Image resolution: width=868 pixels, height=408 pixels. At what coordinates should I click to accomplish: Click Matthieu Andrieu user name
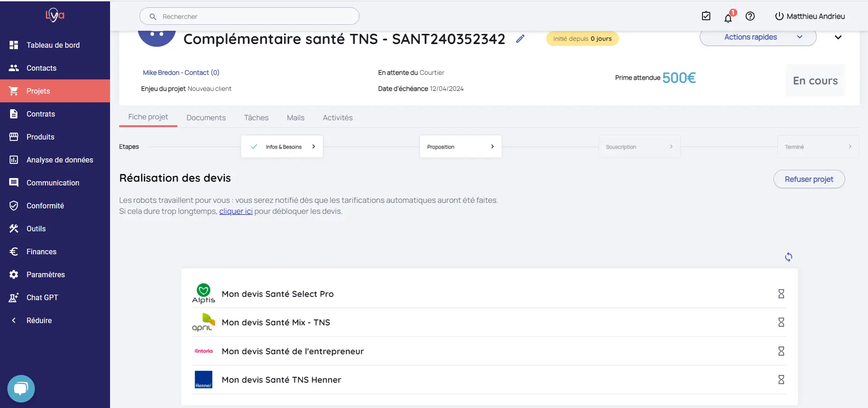tap(816, 16)
